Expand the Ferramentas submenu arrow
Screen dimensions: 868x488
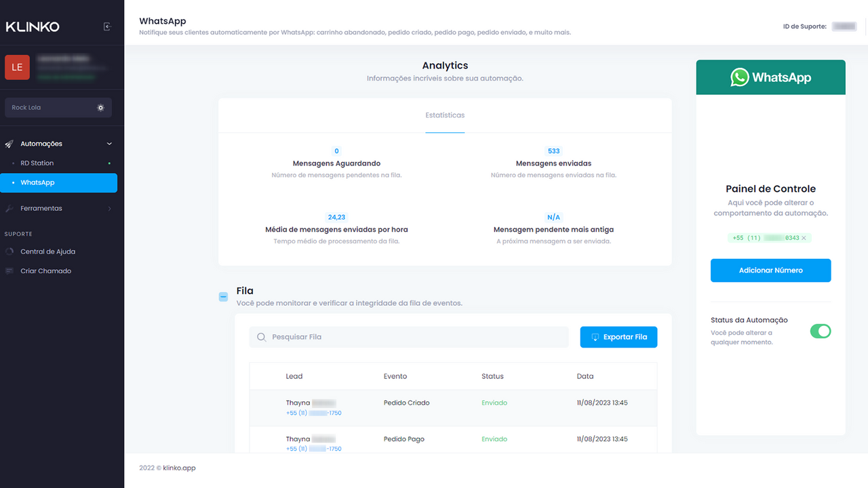(109, 209)
